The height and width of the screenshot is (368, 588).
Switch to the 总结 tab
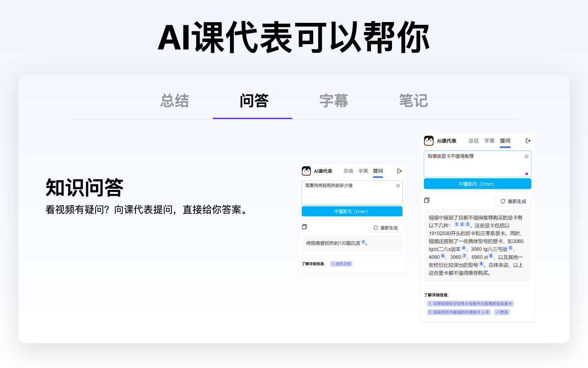click(x=174, y=101)
